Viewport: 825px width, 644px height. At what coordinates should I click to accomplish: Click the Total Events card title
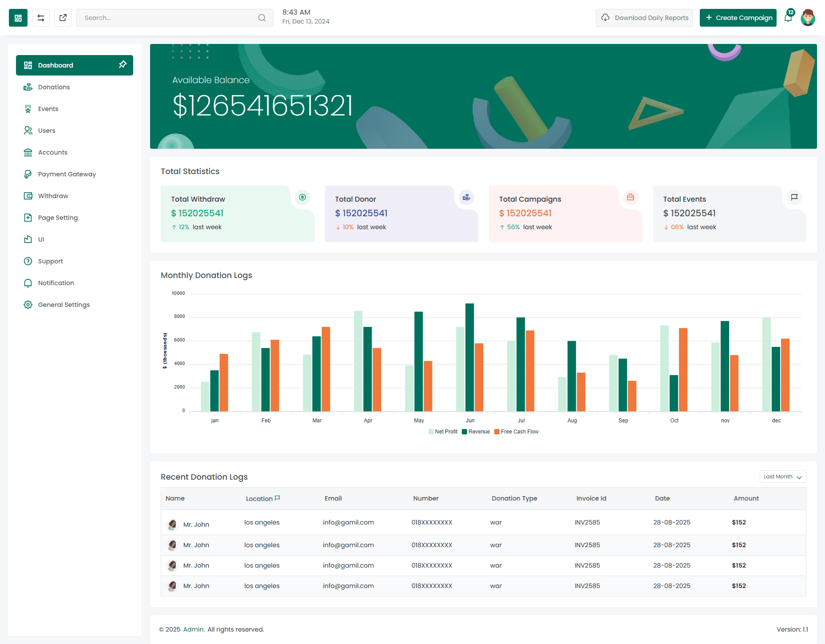(685, 199)
